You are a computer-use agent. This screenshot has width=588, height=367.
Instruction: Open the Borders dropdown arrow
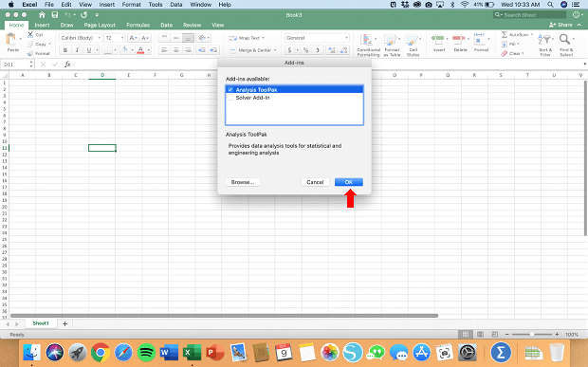click(115, 50)
